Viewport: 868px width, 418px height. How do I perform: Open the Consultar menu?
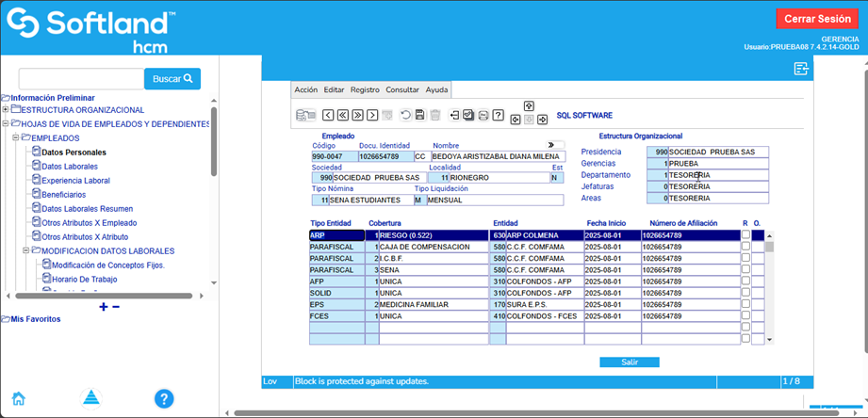(x=402, y=89)
